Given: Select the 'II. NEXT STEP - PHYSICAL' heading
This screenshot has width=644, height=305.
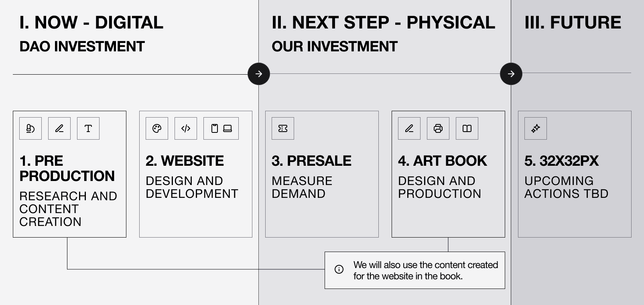Looking at the screenshot, I should click(383, 22).
